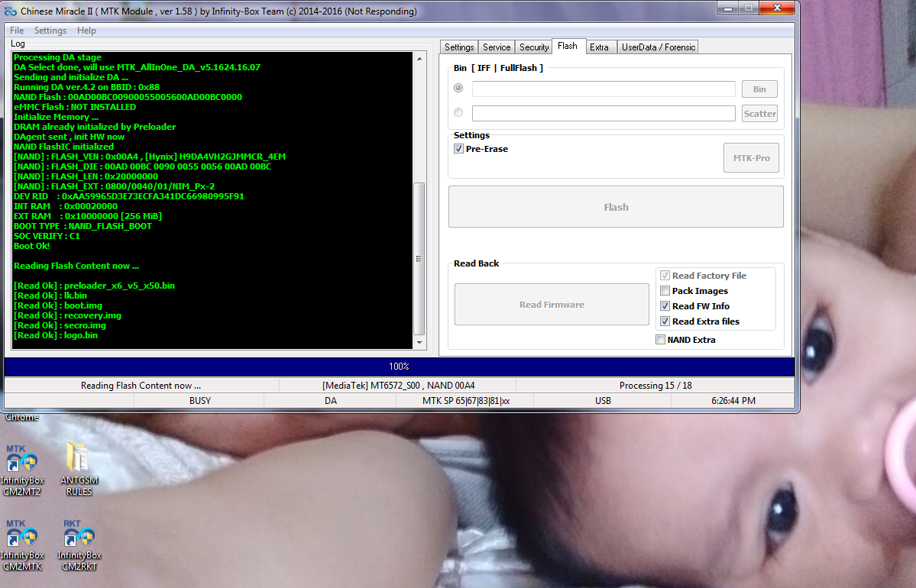The width and height of the screenshot is (916, 588).
Task: Select the Scatter file radio button
Action: (458, 112)
